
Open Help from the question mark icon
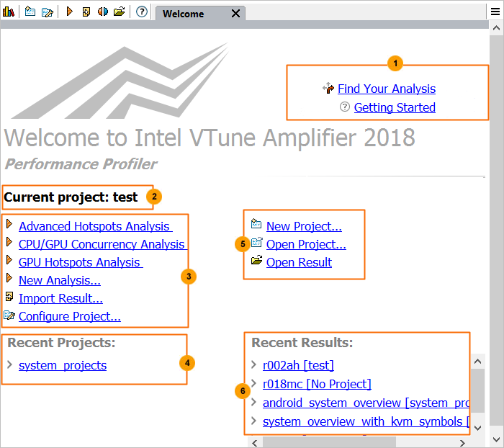pyautogui.click(x=142, y=12)
